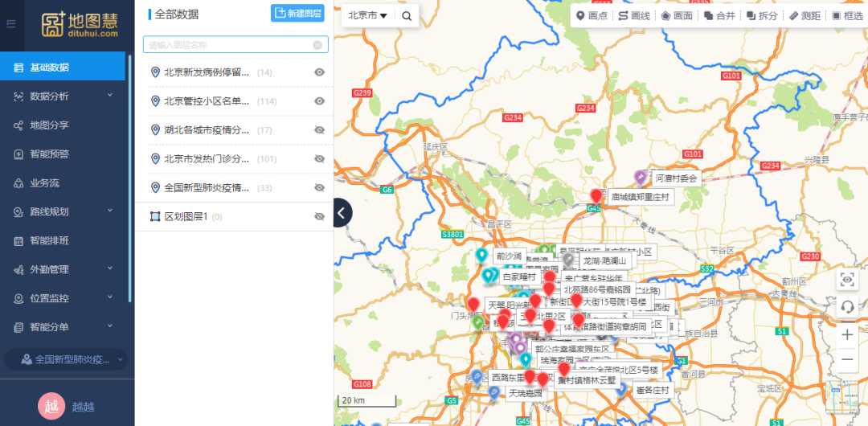This screenshot has width=868, height=426.
Task: Select 区划图层1 layer row
Action: 234,216
